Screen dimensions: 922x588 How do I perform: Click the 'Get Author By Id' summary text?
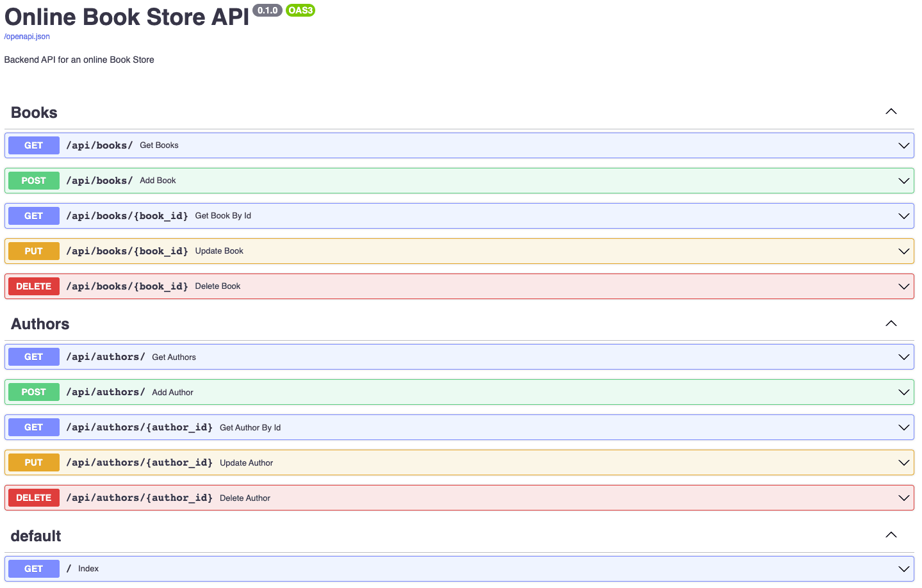pyautogui.click(x=250, y=428)
